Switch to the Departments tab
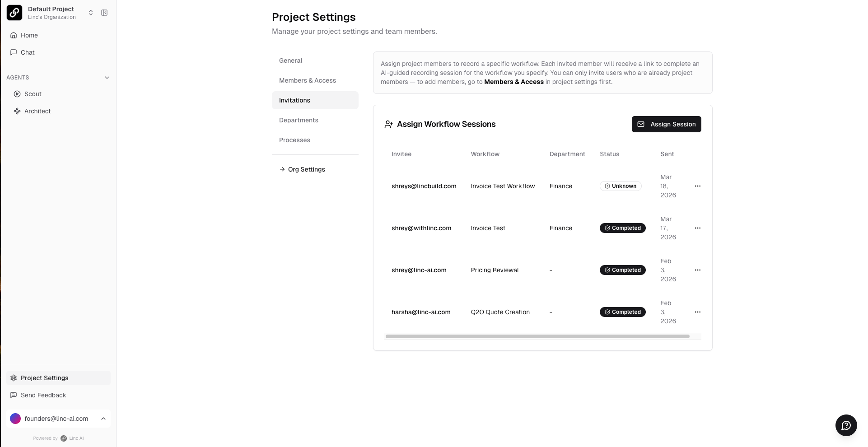The image size is (868, 447). 299,120
